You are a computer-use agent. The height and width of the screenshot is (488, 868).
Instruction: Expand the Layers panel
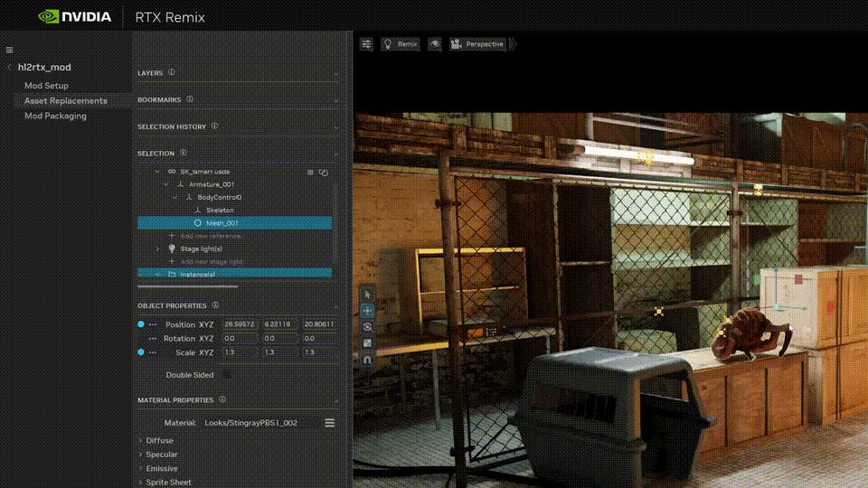tap(336, 73)
